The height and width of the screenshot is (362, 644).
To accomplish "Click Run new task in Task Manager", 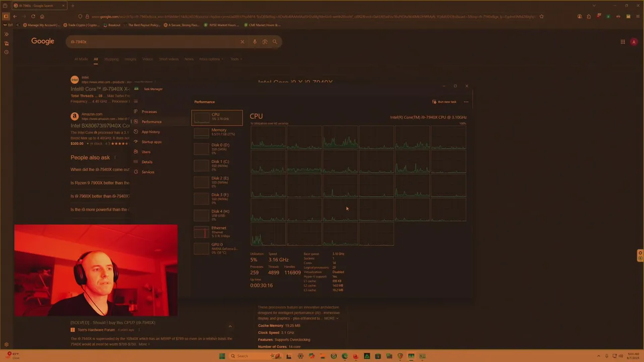I will click(444, 102).
